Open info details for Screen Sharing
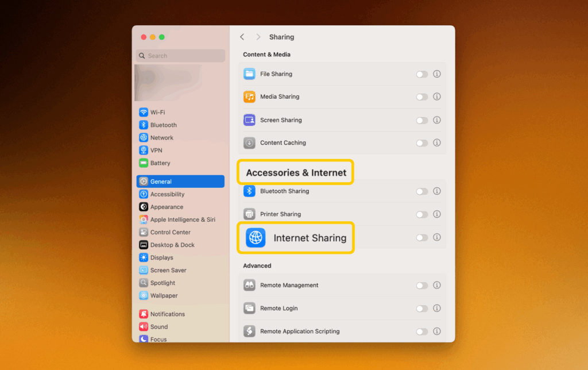The image size is (588, 370). point(437,120)
